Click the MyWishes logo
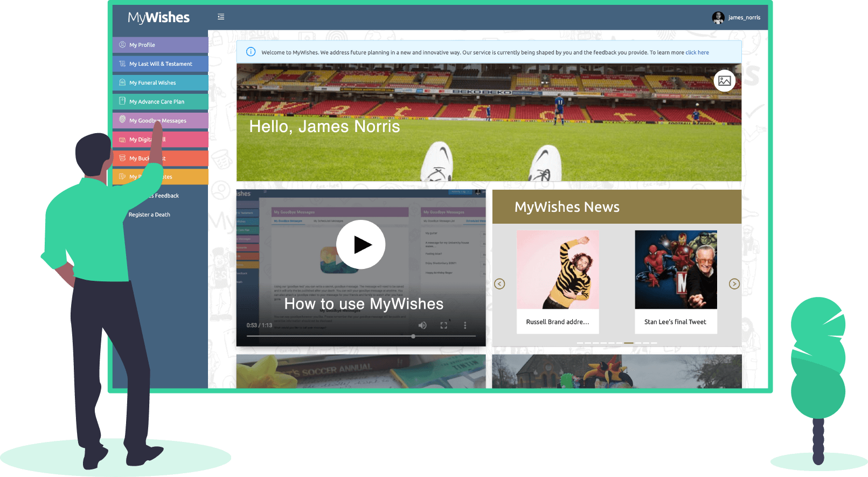 [158, 18]
